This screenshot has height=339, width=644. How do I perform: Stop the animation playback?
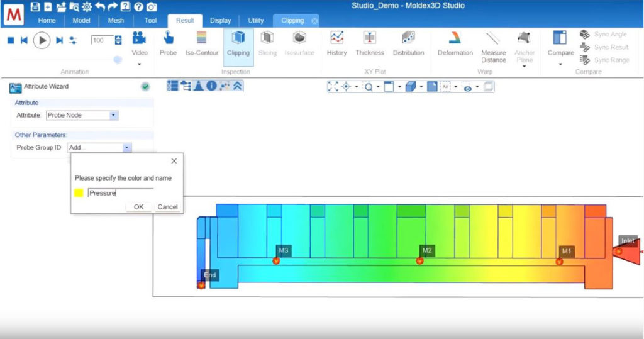point(11,40)
